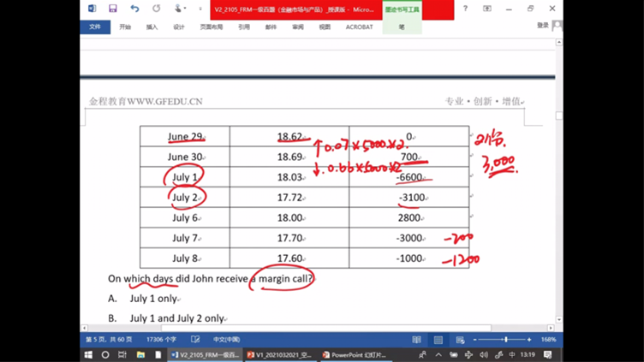Click the Redo/Repeat arrow icon
This screenshot has width=644, height=362.
coord(156,9)
